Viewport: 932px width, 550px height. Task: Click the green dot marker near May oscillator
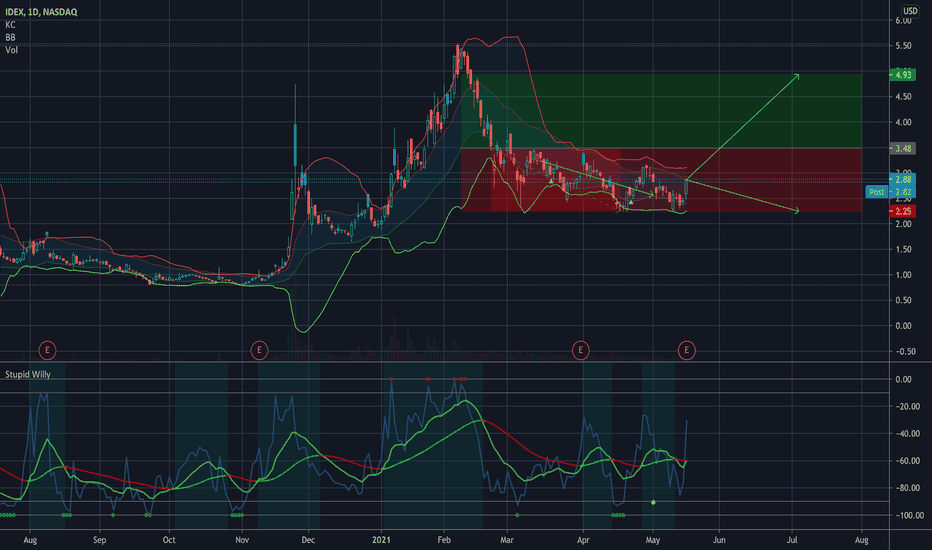pos(653,502)
